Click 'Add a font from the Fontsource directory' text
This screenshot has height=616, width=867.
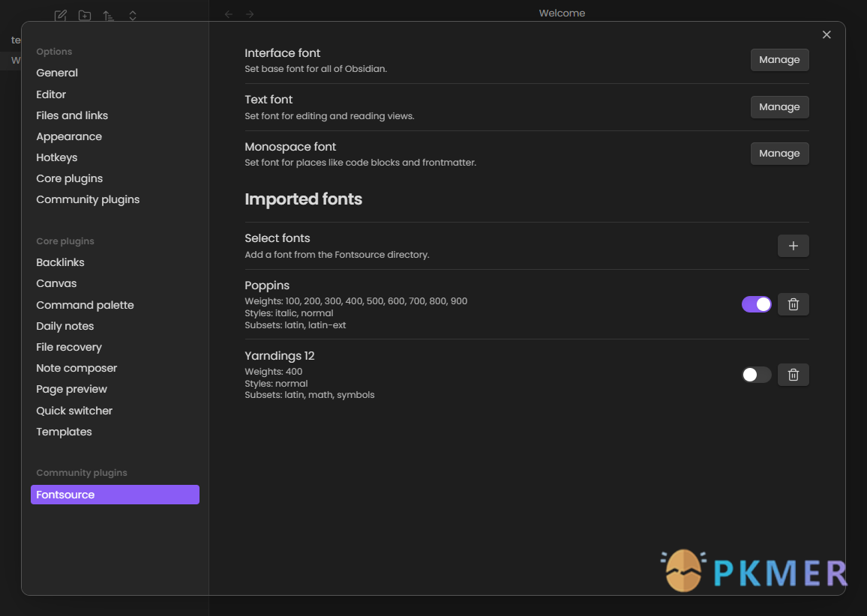point(337,255)
